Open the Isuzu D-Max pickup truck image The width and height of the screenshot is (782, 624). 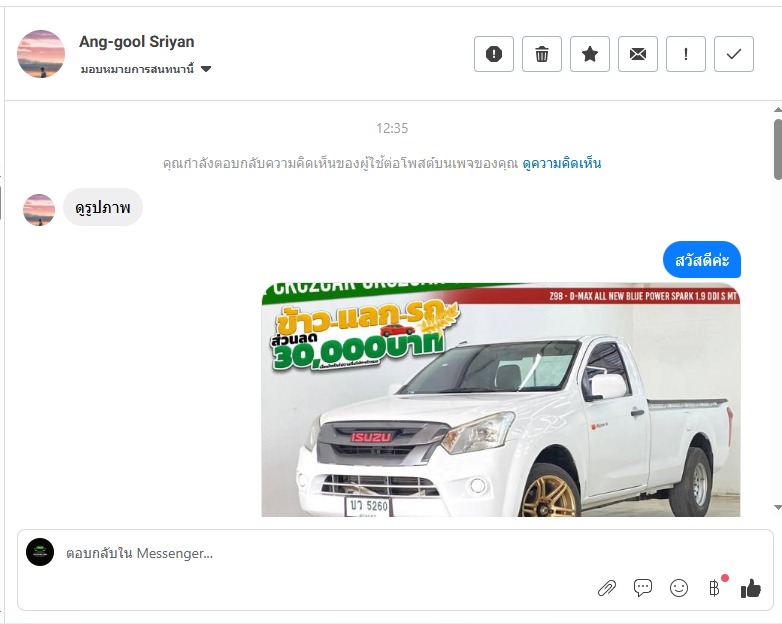(x=501, y=400)
